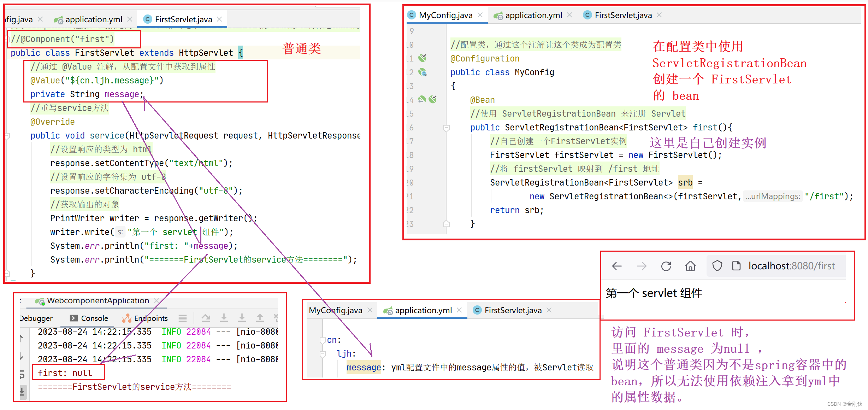Click the urlMappings: inlay hint
Image resolution: width=868 pixels, height=410 pixels.
pyautogui.click(x=773, y=197)
